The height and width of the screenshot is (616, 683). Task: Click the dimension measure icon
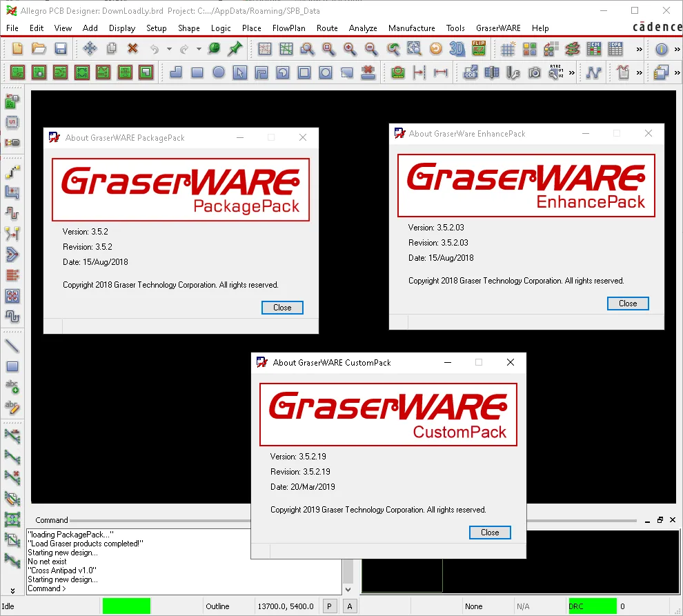tap(440, 72)
